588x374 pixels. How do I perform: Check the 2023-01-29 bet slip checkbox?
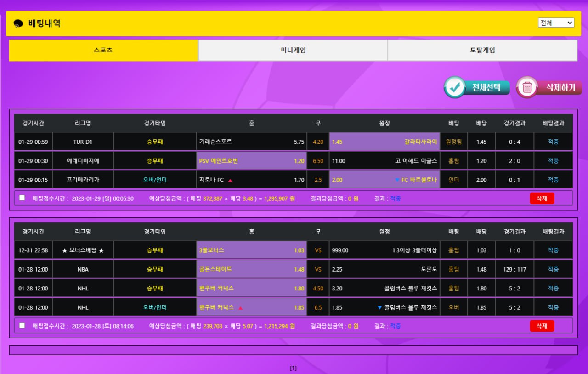[x=22, y=198]
